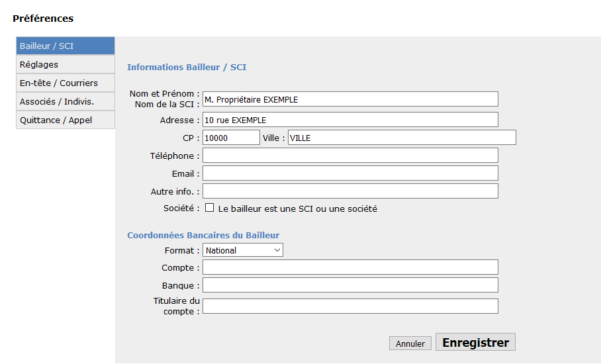This screenshot has width=601, height=364.
Task: Open En-tête / Courriers tab
Action: click(65, 83)
